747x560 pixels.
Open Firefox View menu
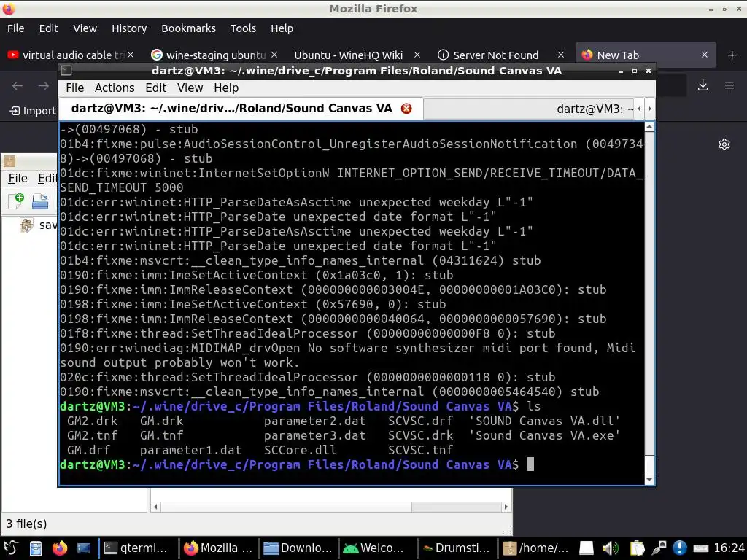pos(85,28)
